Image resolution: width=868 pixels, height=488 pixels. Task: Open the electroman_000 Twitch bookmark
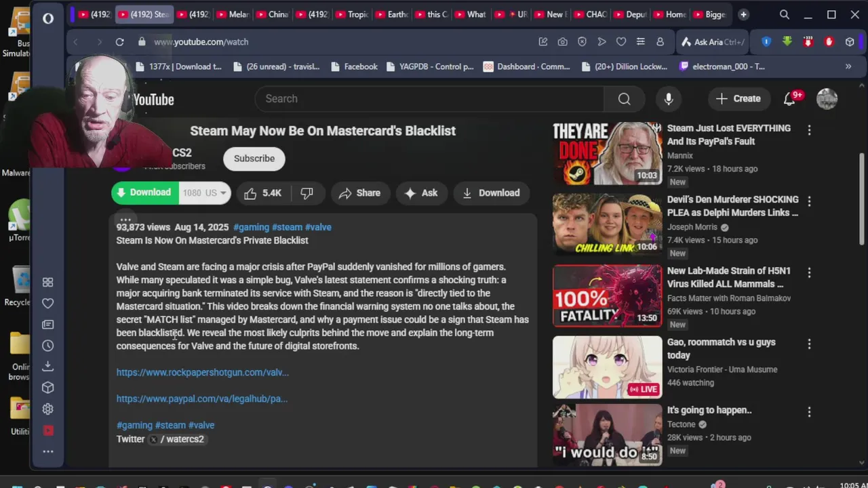click(722, 66)
